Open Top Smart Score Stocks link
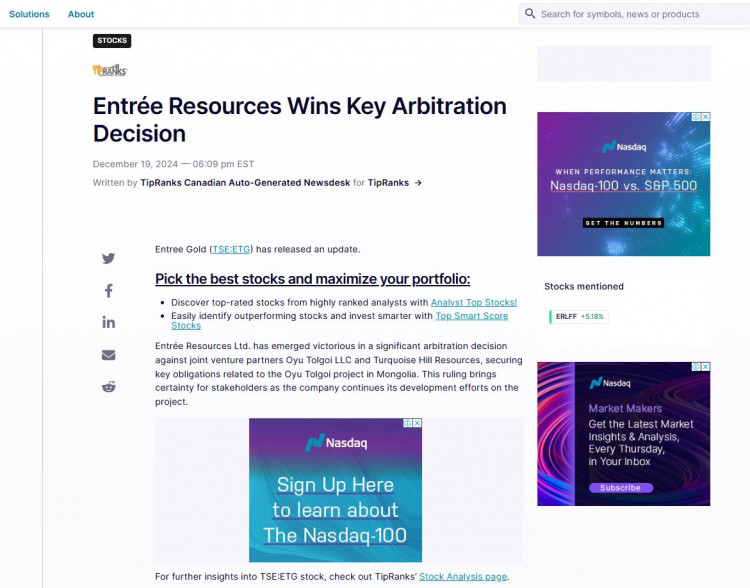 point(340,321)
